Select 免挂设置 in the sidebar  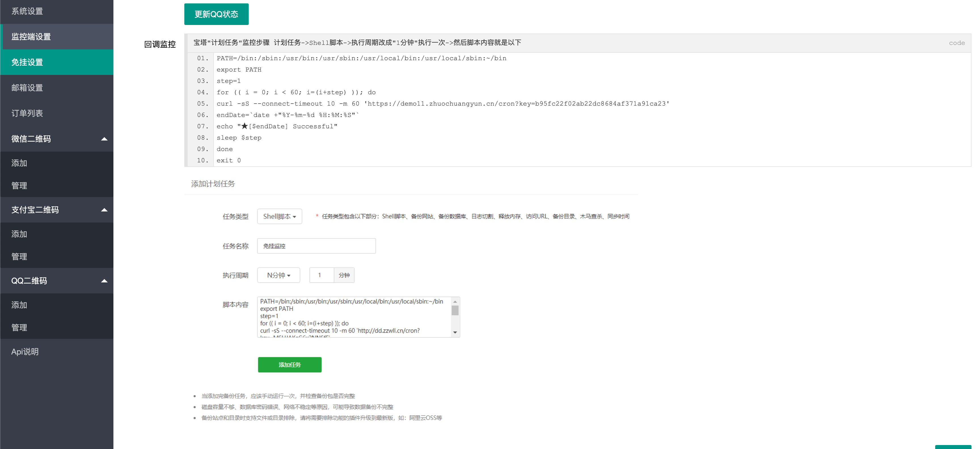pyautogui.click(x=57, y=62)
